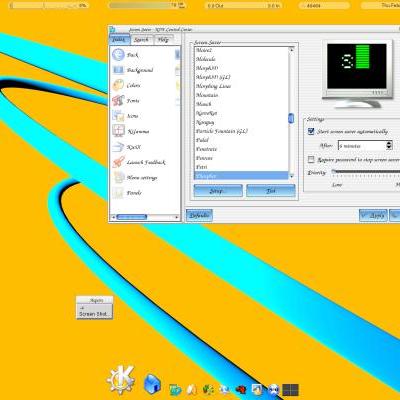Screen dimensions: 400x400
Task: Click the After time input field
Action: pos(362,146)
